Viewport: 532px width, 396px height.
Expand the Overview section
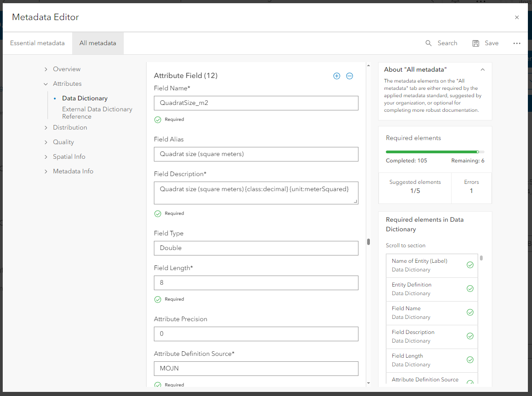[46, 69]
